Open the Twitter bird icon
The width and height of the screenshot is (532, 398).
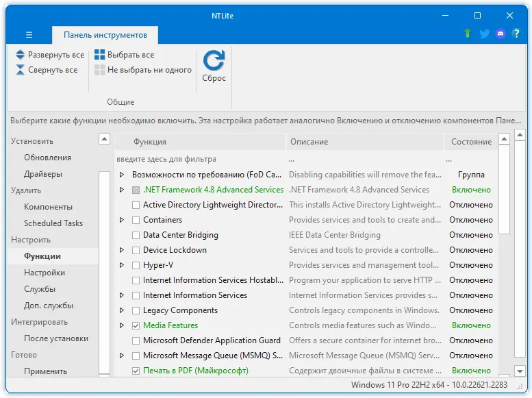tap(485, 34)
